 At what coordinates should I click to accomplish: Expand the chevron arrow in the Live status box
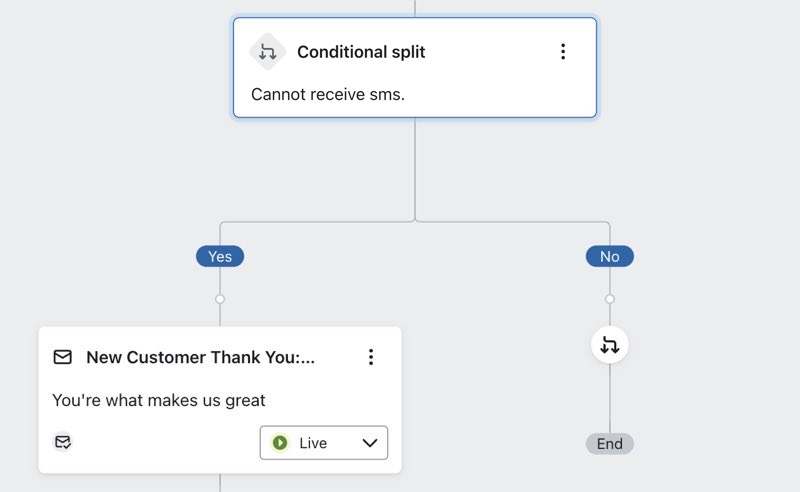point(370,443)
